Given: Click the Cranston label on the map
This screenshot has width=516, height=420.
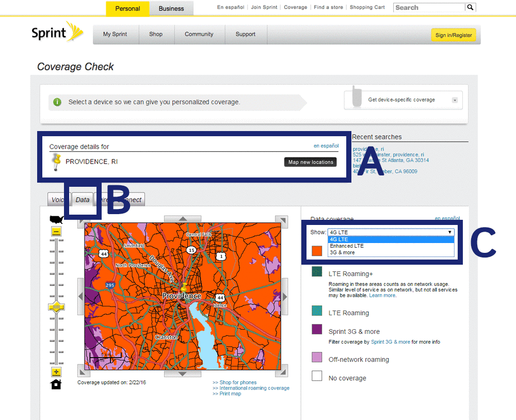Looking at the screenshot, I should click(166, 337).
